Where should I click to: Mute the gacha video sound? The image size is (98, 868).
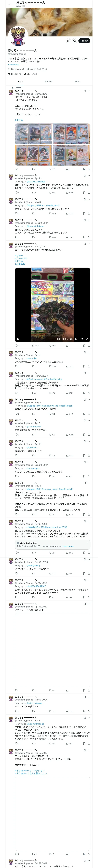(71, 339)
